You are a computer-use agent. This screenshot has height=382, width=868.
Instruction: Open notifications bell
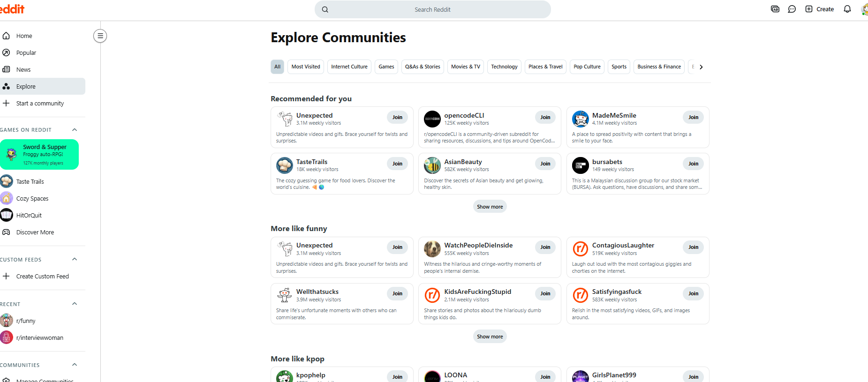847,9
